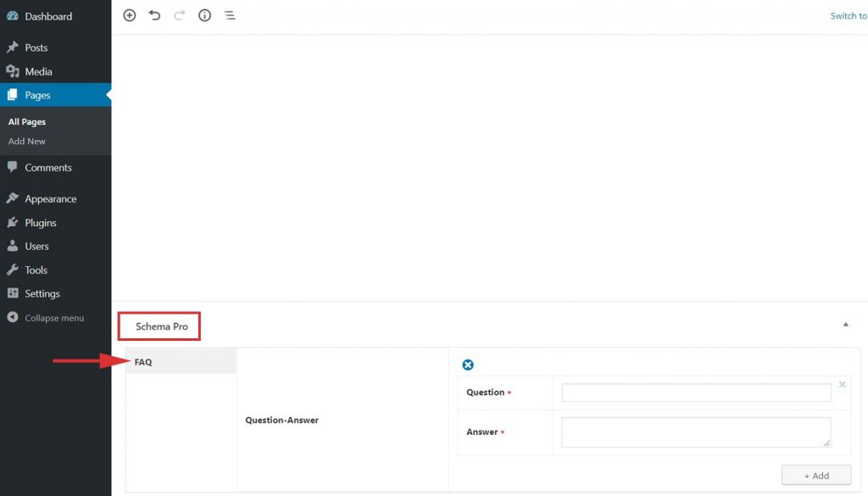Click Add New page link
The image size is (868, 496).
pos(27,142)
